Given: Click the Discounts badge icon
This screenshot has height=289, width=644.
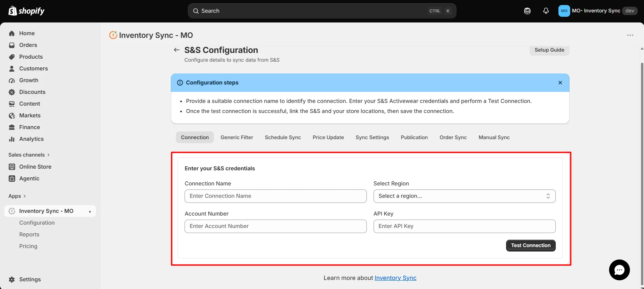Looking at the screenshot, I should pos(12,92).
